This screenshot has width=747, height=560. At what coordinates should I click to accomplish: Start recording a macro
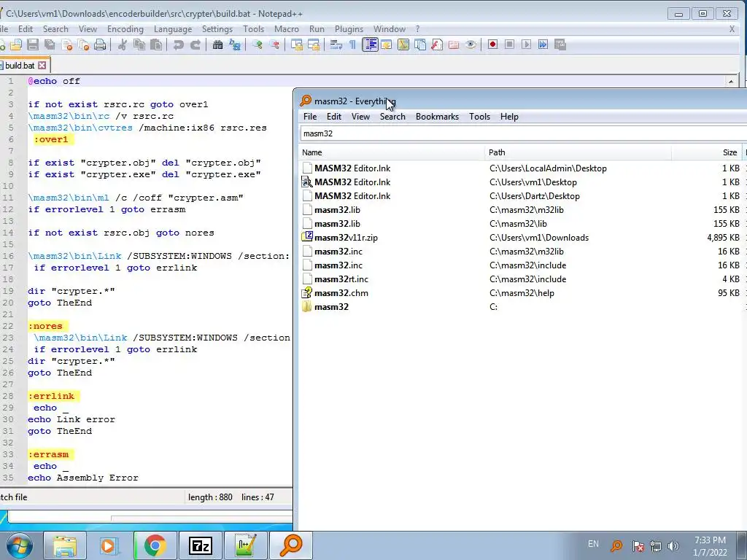tap(492, 44)
